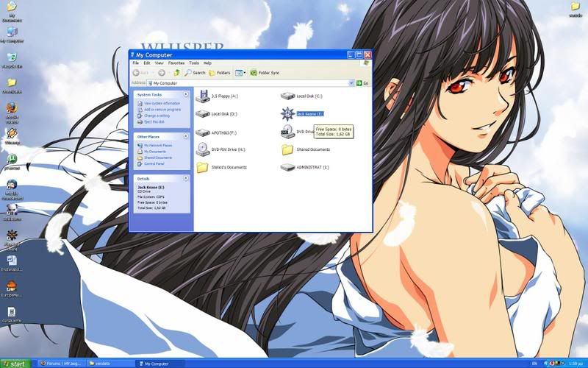Click the Start button
The height and width of the screenshot is (368, 588).
tap(15, 364)
